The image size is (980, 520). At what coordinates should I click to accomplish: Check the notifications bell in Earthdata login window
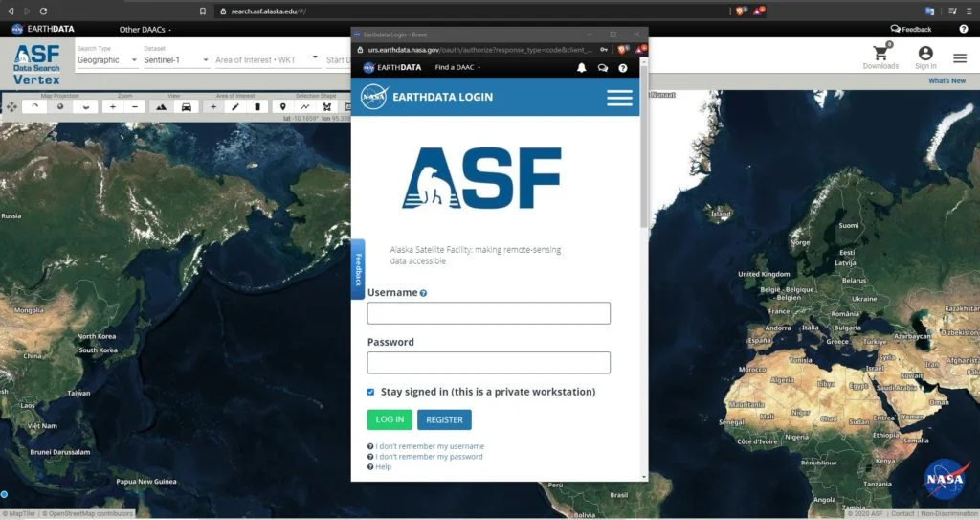pyautogui.click(x=581, y=68)
